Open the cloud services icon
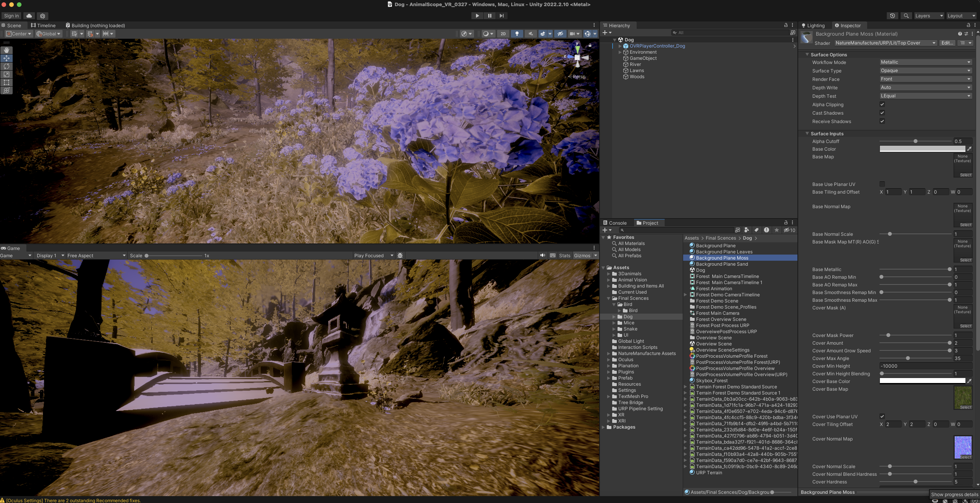 29,16
